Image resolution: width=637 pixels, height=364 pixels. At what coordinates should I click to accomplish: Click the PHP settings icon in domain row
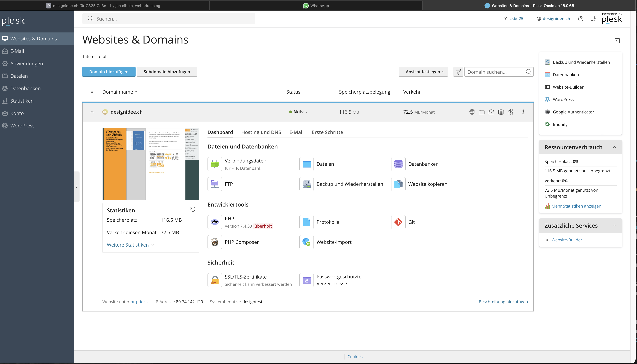(472, 112)
